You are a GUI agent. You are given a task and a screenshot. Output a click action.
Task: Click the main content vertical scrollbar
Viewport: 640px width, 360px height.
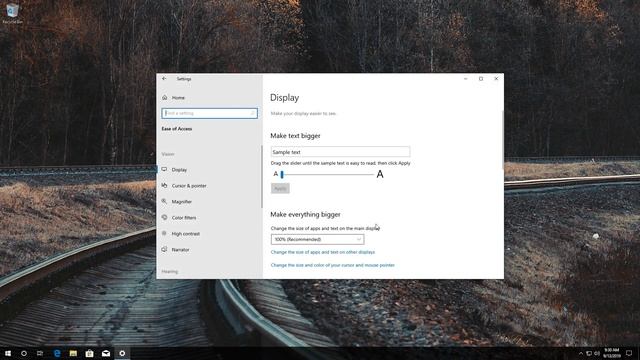502,139
